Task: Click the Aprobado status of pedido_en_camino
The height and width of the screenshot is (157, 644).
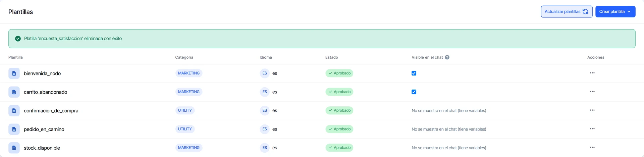Action: tap(339, 129)
